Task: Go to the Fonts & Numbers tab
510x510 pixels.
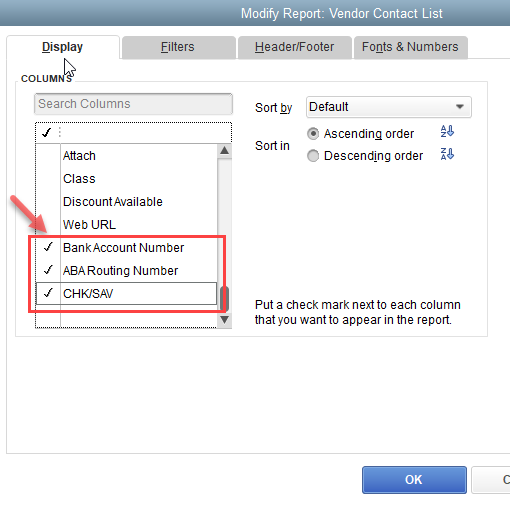Action: point(410,47)
